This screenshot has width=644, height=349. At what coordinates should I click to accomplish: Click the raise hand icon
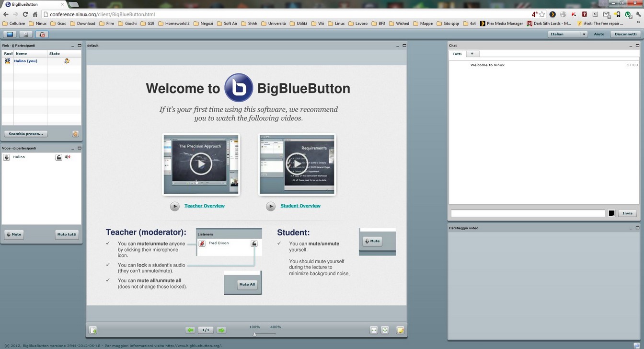coord(75,134)
